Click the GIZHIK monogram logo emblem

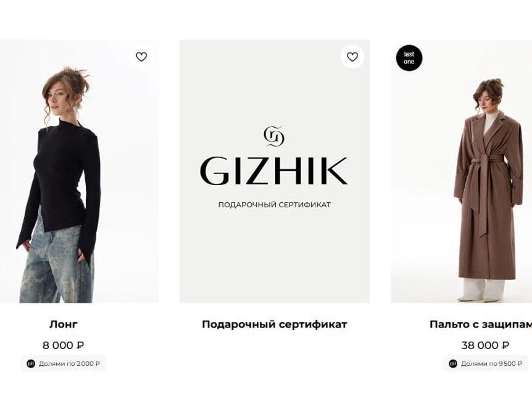[x=274, y=136]
